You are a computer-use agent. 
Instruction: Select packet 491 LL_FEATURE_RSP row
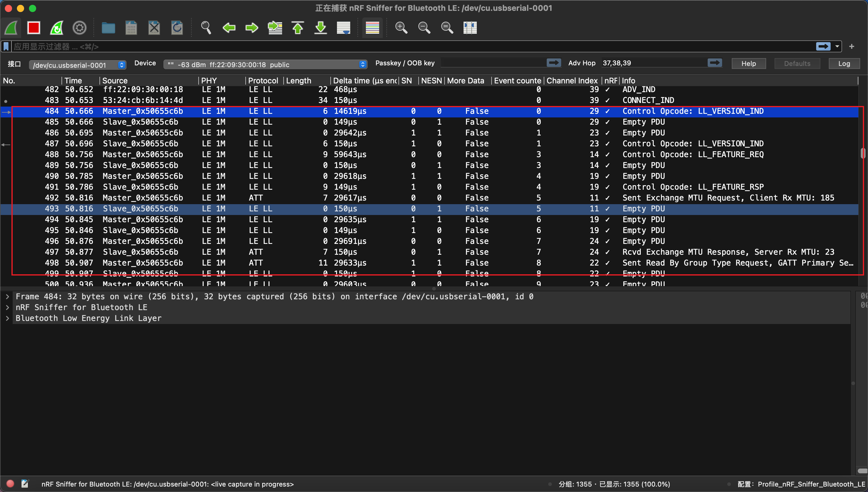point(429,187)
